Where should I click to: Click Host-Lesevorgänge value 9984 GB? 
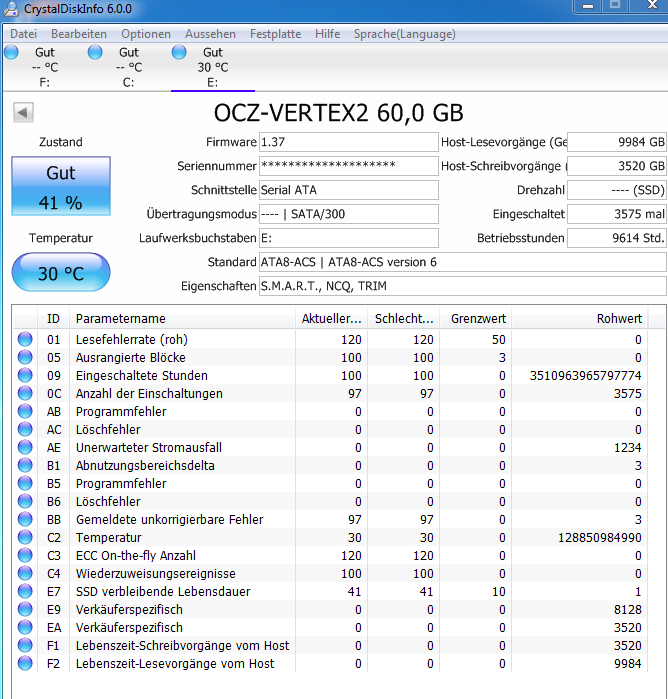[x=617, y=142]
